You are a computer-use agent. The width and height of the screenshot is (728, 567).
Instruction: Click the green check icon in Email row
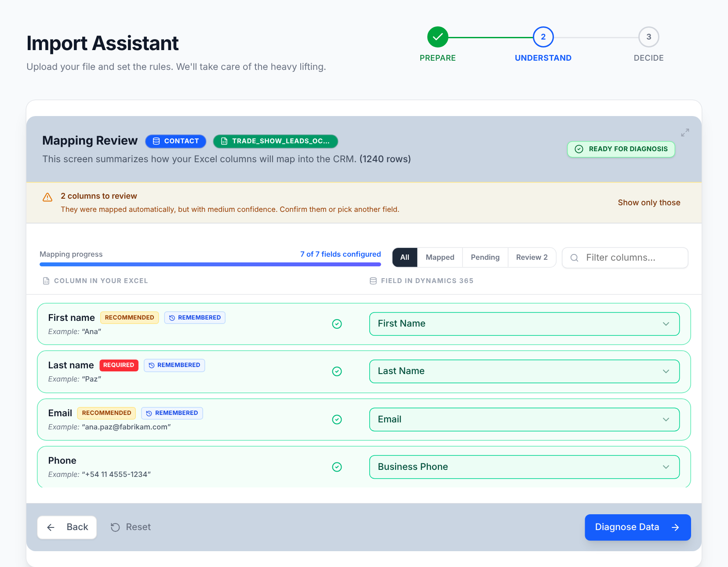pos(337,419)
